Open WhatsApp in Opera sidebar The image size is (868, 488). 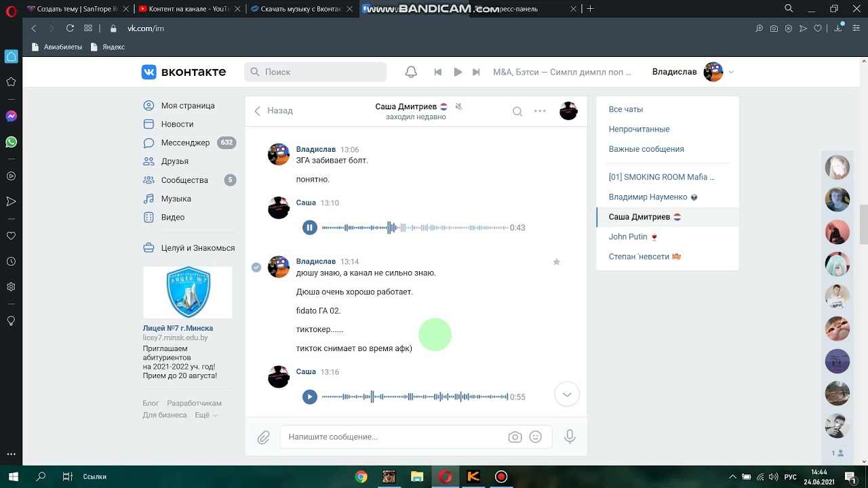tap(11, 142)
